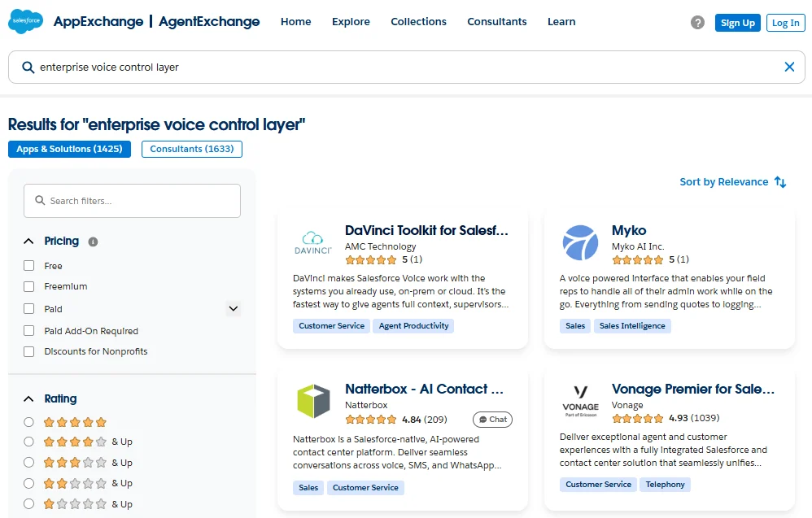Open the help question mark icon
The width and height of the screenshot is (812, 518).
697,23
